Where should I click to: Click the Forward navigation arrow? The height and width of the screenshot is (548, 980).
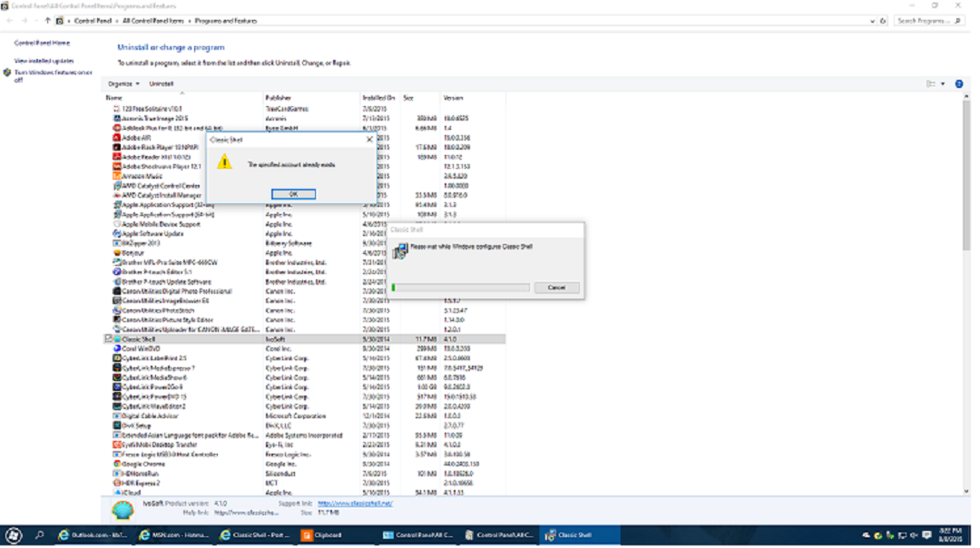click(24, 21)
